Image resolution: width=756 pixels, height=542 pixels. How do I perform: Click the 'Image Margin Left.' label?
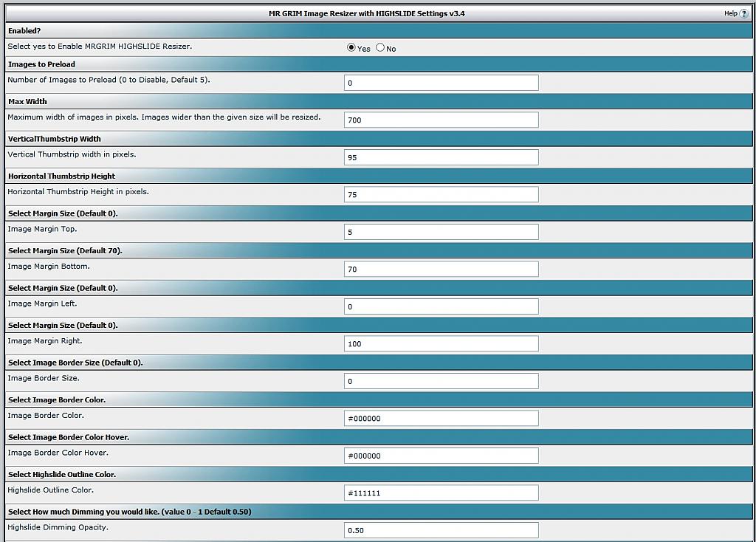point(42,303)
